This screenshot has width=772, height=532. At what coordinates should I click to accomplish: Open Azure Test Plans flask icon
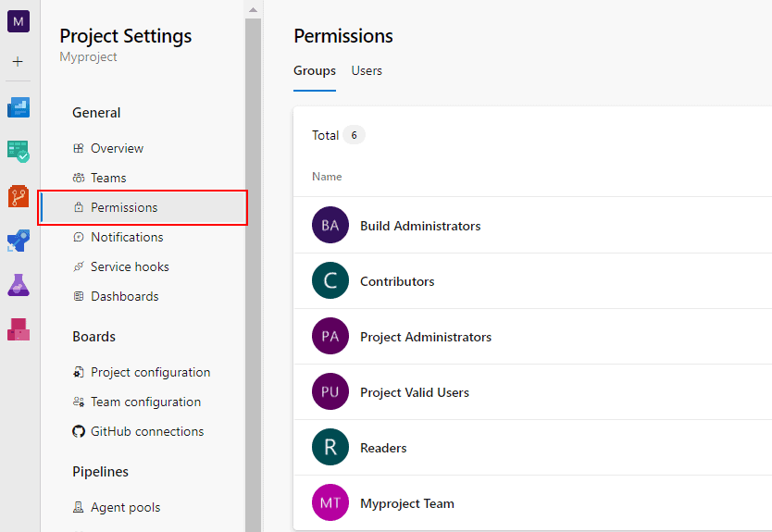tap(19, 285)
